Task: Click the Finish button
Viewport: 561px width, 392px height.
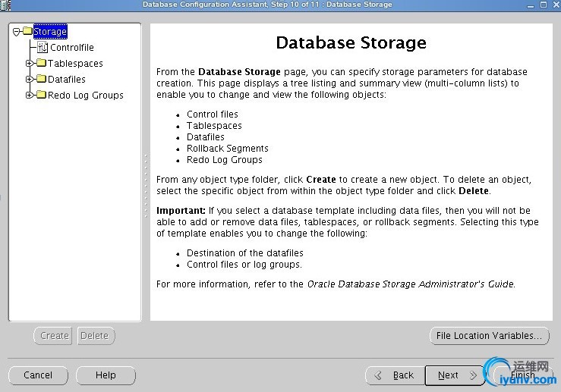Action: 522,375
